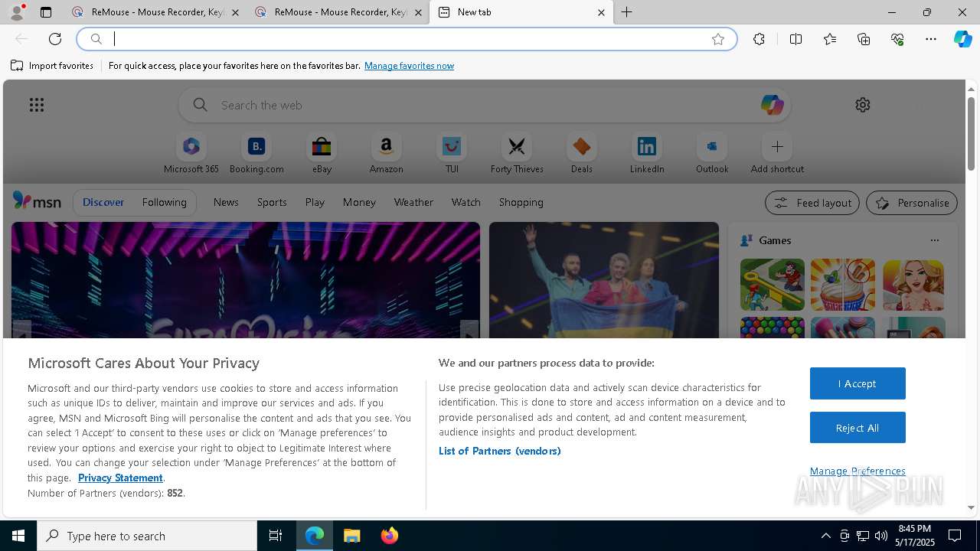
Task: Open the LinkedIn shortcut
Action: point(647,154)
